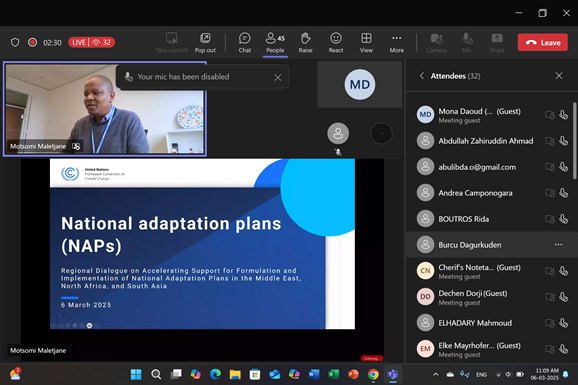
Task: Go back from Attendees list
Action: pyautogui.click(x=422, y=76)
